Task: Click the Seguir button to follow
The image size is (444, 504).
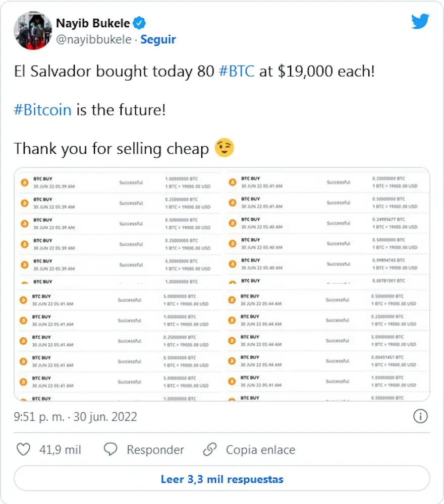Action: coord(158,39)
